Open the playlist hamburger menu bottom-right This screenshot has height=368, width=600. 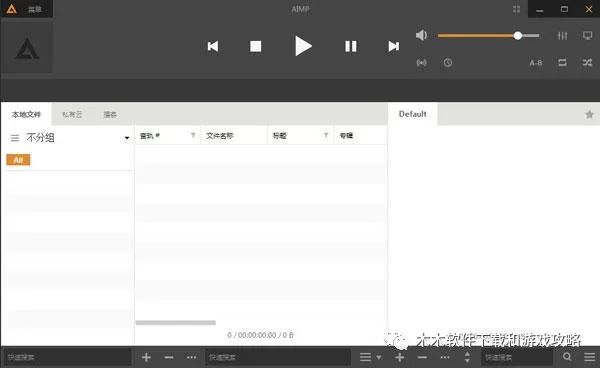point(590,357)
